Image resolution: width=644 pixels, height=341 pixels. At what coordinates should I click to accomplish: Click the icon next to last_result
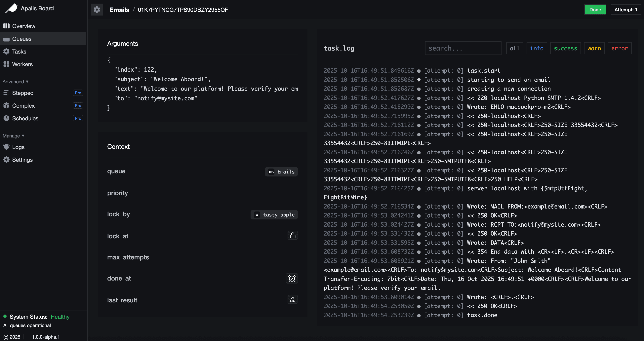[292, 299]
